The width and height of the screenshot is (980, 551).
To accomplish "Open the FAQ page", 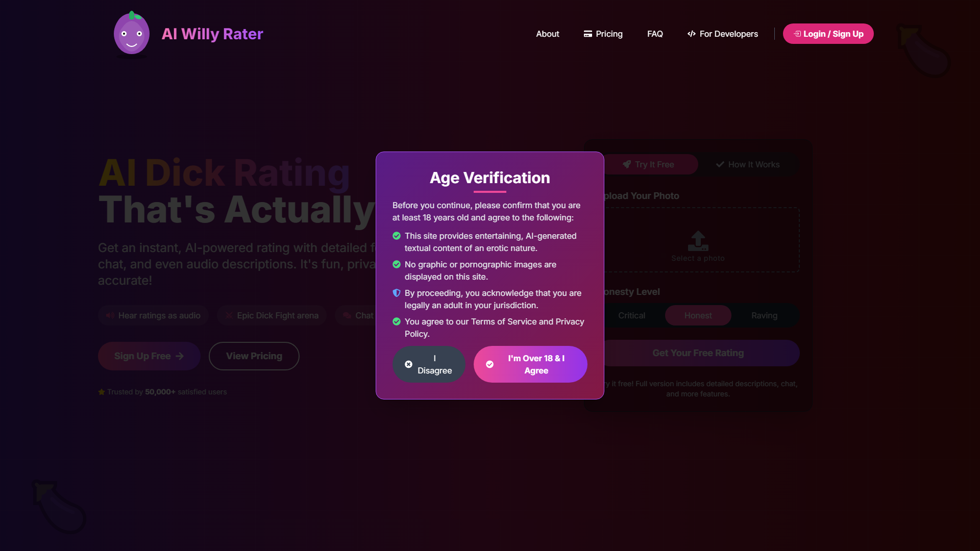I will coord(655,34).
